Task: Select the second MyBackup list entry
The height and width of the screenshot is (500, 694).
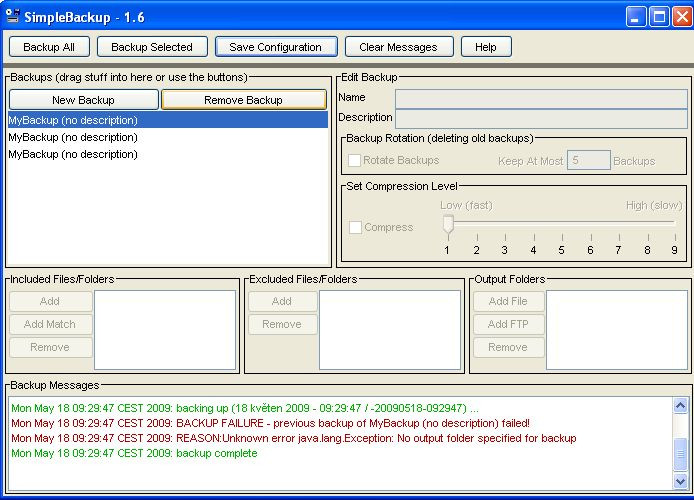Action: click(168, 137)
